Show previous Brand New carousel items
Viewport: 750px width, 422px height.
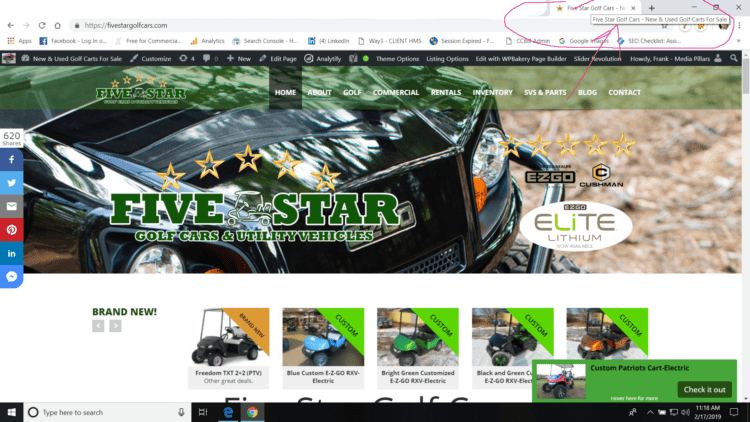coord(98,326)
